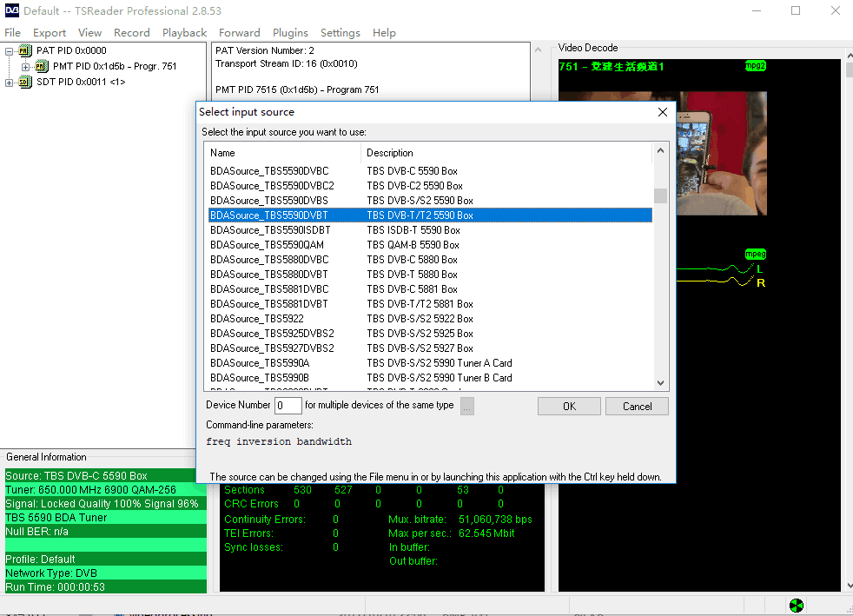Viewport: 853px width, 616px height.
Task: Click the DVB application icon in title bar
Action: click(10, 11)
